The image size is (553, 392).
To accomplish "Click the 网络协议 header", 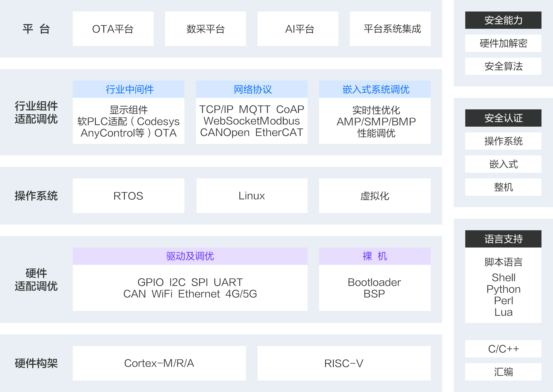I will tap(252, 89).
